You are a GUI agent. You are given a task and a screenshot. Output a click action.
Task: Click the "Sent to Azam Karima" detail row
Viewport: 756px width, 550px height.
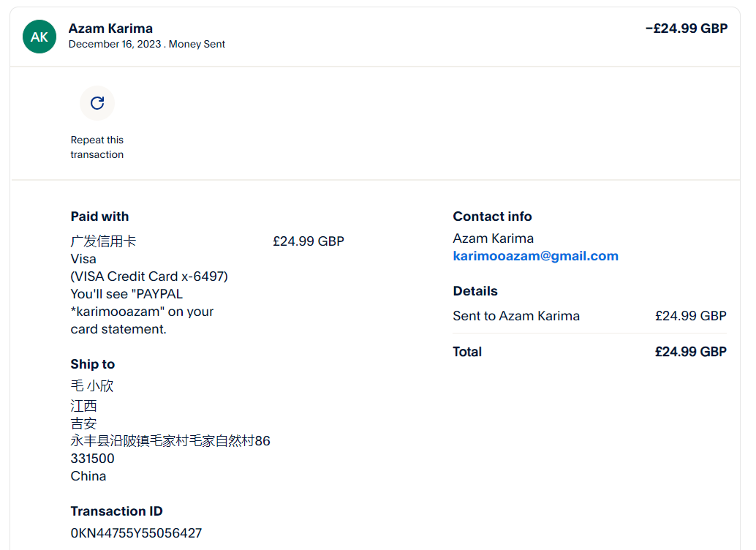pos(516,316)
